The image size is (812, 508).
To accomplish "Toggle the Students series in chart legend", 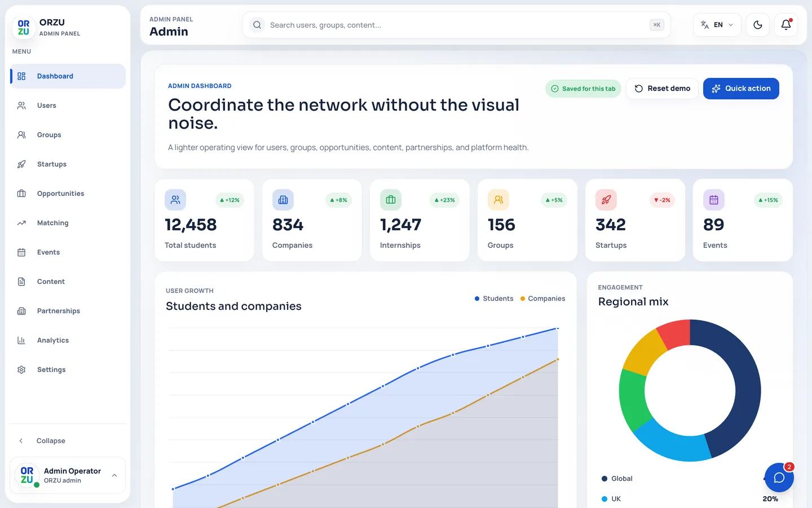I will [x=494, y=299].
